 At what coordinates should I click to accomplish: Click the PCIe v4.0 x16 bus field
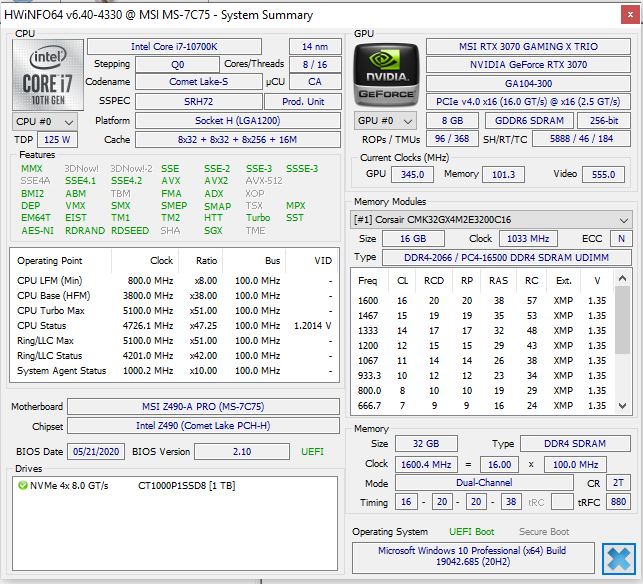[528, 102]
